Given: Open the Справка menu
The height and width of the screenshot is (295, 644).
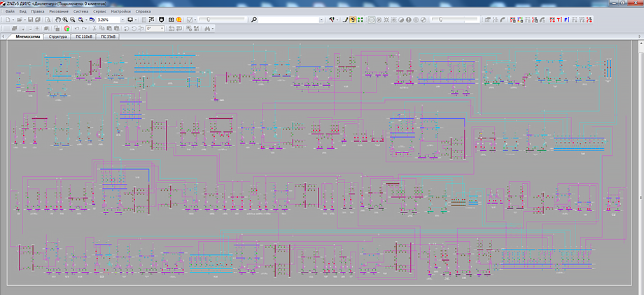Looking at the screenshot, I should click(143, 11).
